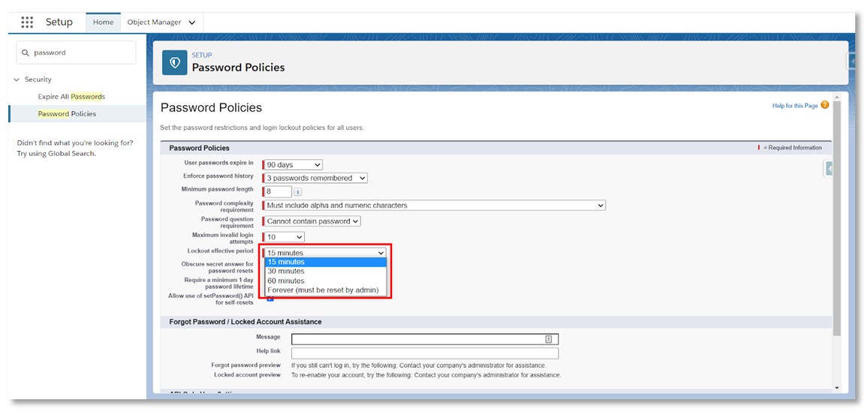Click the Message input field

click(424, 339)
